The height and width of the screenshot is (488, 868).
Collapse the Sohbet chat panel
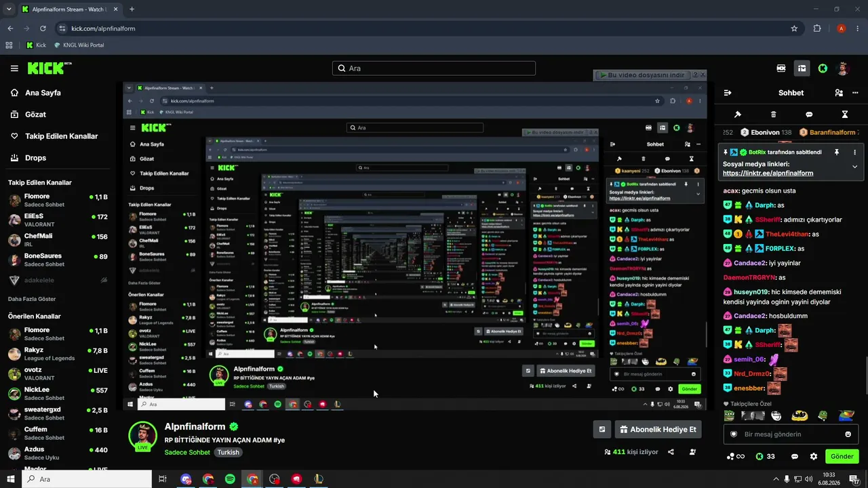point(728,93)
